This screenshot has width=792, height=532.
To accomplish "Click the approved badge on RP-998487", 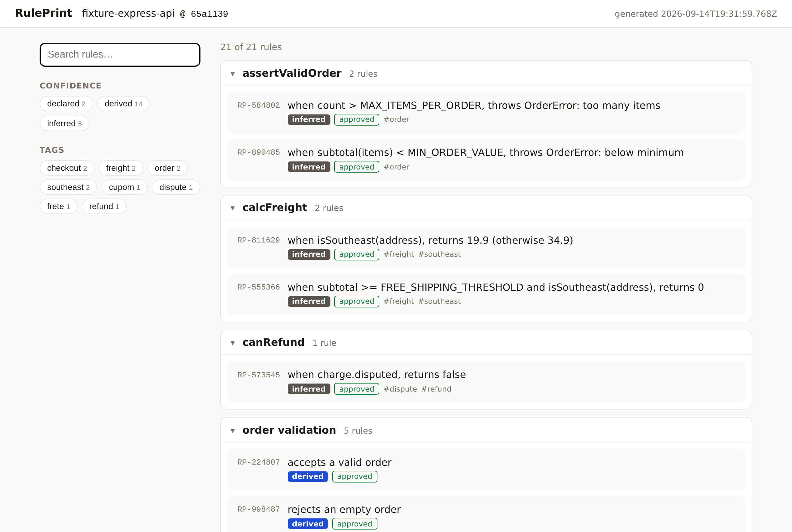I will click(355, 524).
